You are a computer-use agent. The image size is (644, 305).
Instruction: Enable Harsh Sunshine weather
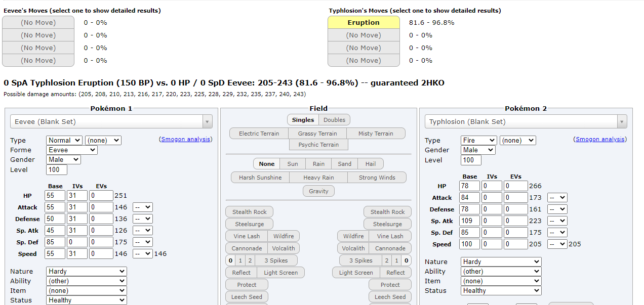pyautogui.click(x=260, y=178)
